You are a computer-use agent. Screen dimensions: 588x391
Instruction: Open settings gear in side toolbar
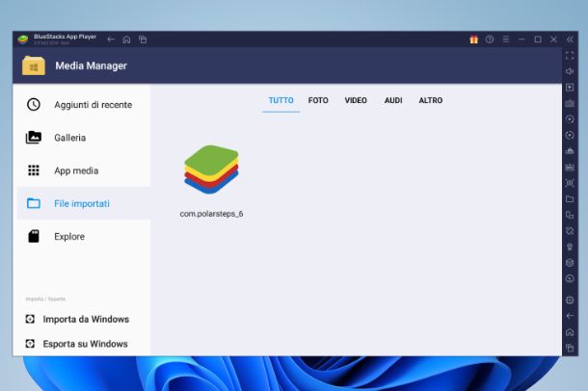click(570, 300)
